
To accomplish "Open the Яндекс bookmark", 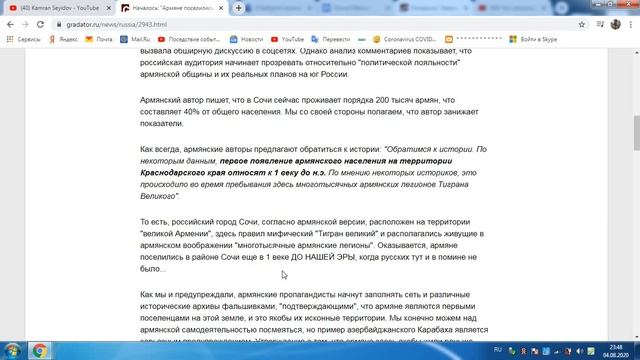I will pos(63,39).
